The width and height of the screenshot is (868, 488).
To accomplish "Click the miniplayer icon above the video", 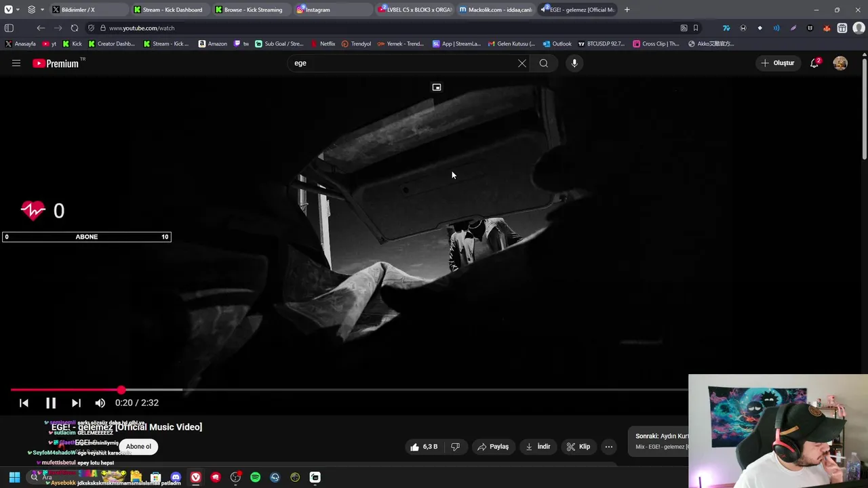I will pos(437,87).
